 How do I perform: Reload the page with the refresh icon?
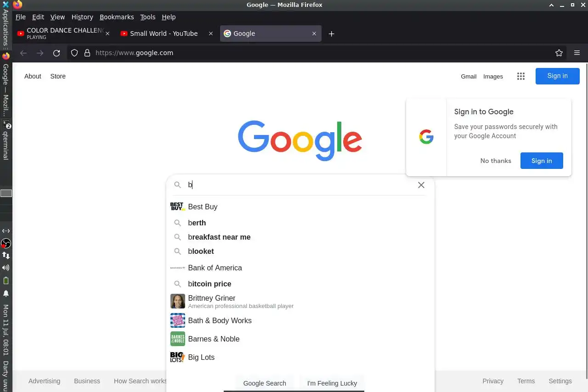(57, 53)
